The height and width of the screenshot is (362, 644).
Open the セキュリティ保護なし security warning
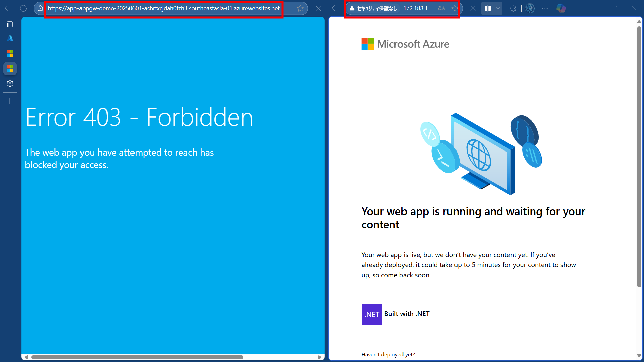[x=373, y=8]
